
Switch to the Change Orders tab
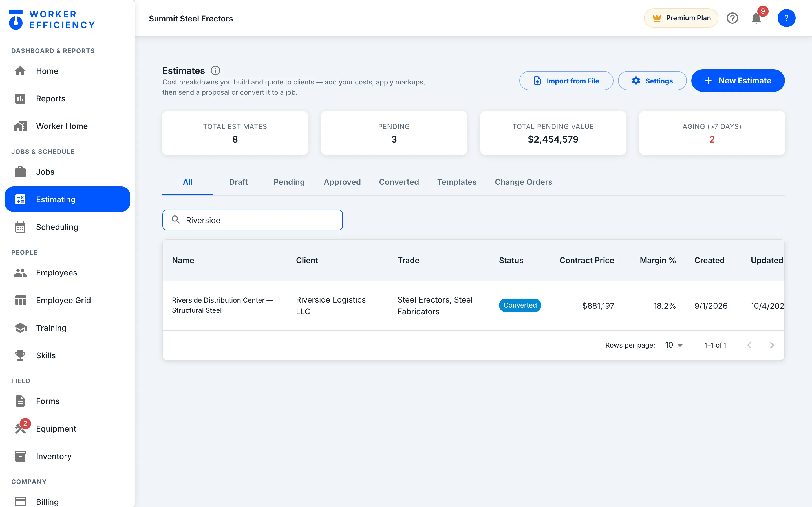tap(523, 182)
